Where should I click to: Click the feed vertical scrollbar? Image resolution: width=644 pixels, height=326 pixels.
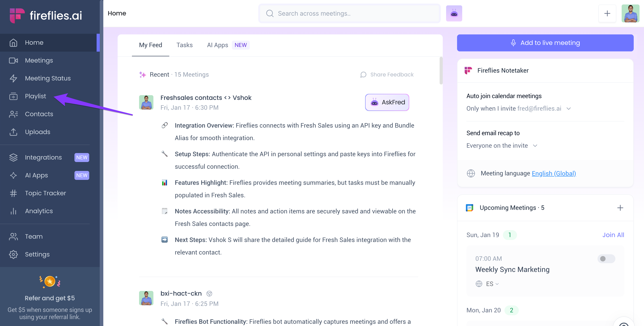tap(441, 70)
